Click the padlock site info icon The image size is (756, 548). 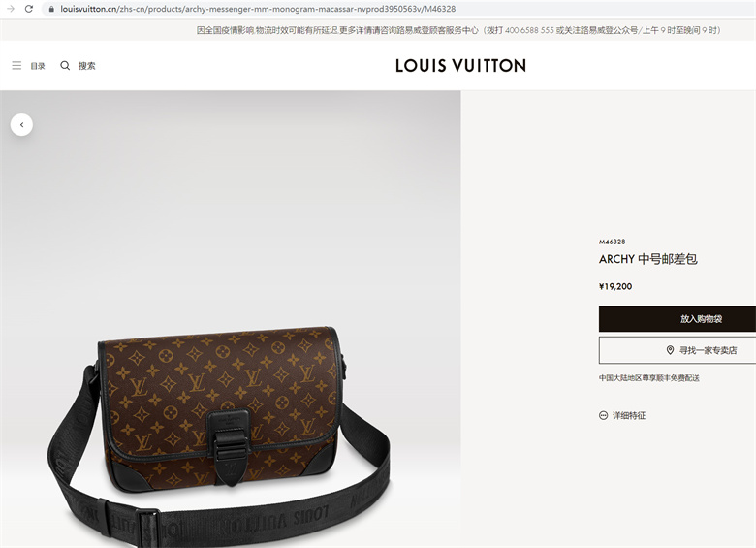point(51,9)
